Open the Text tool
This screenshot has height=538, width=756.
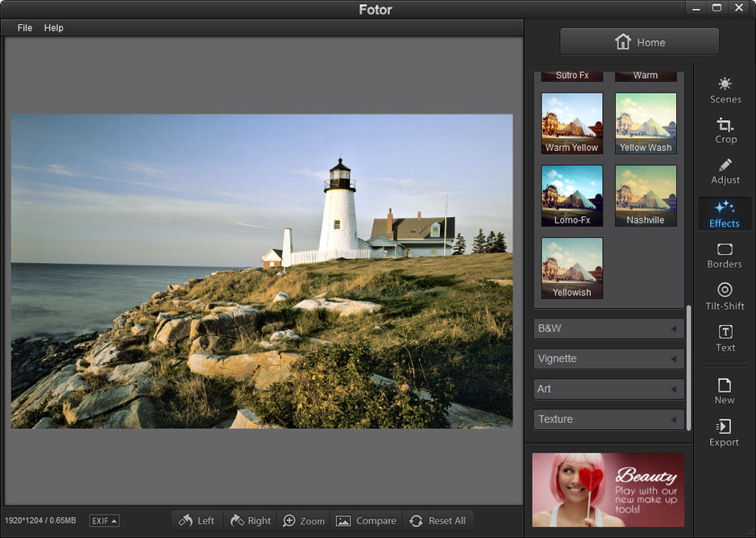(x=725, y=339)
